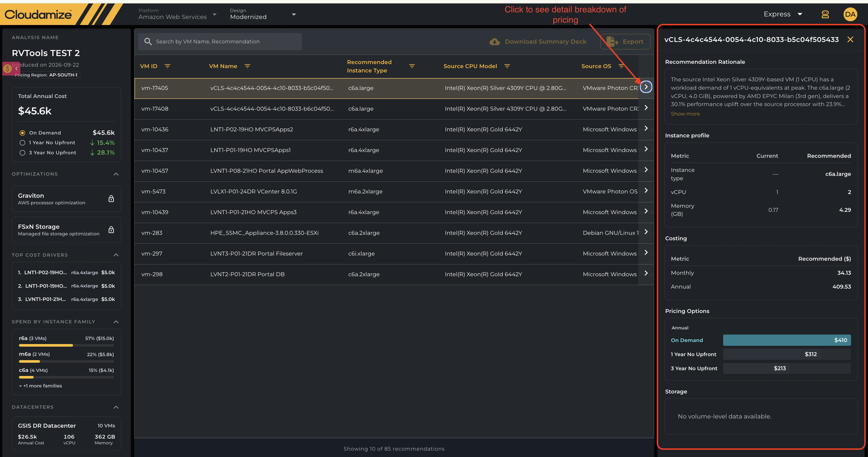Click the Export button
The width and height of the screenshot is (868, 457).
[x=625, y=41]
